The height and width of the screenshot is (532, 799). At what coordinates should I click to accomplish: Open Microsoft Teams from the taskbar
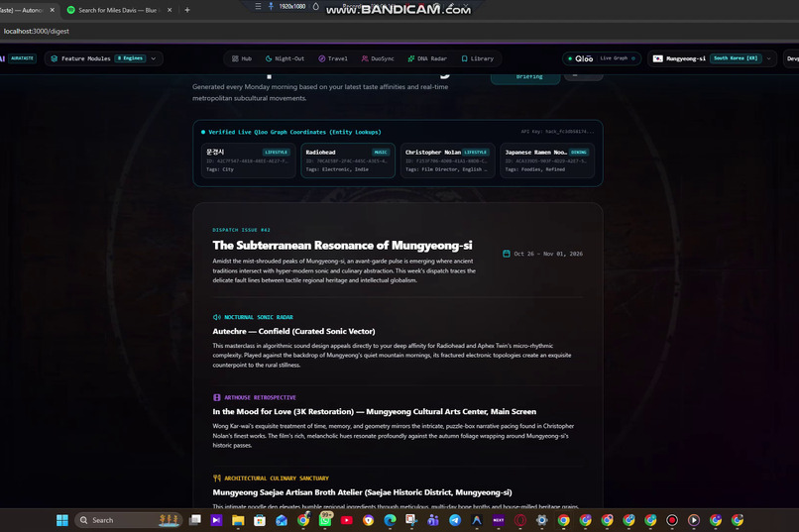coord(433,520)
